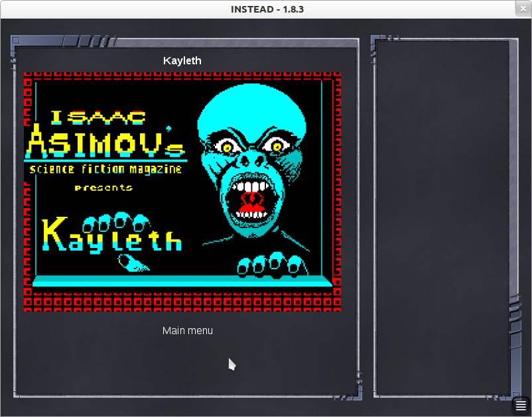Image resolution: width=532 pixels, height=417 pixels.
Task: Click the cyan ledge bar in picture
Action: coord(182,281)
